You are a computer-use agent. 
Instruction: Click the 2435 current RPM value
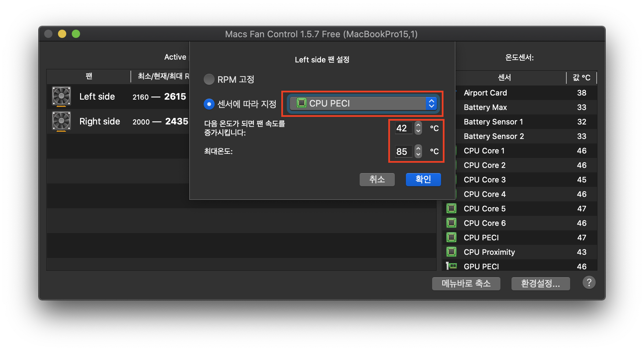coord(177,121)
